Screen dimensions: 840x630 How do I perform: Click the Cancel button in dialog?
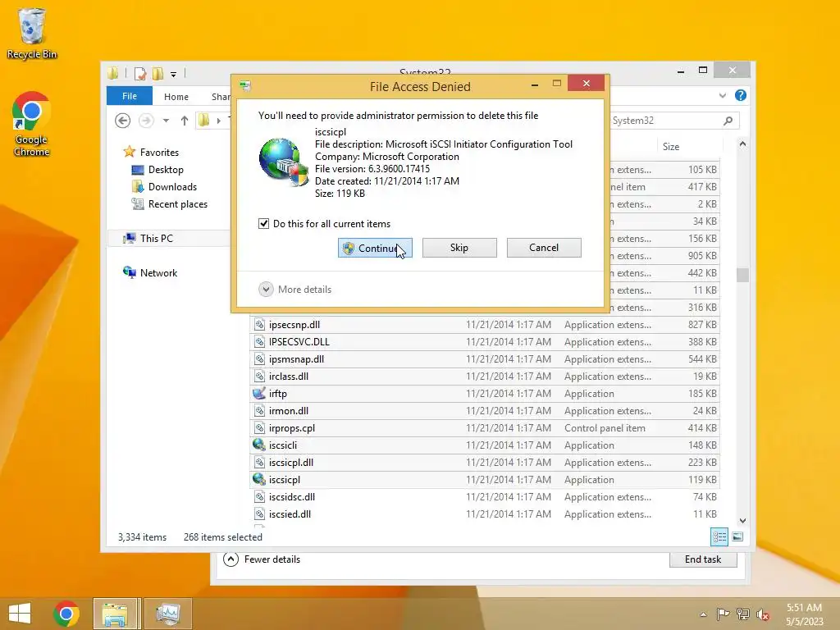click(544, 248)
